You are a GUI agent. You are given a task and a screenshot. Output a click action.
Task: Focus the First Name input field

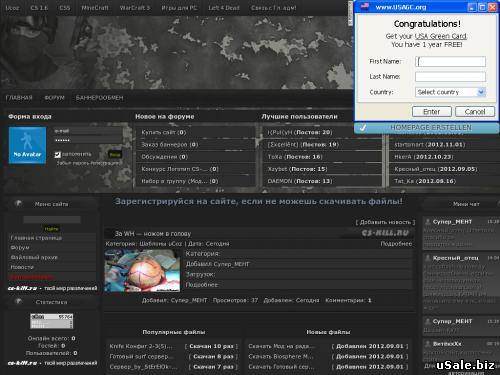click(x=450, y=61)
